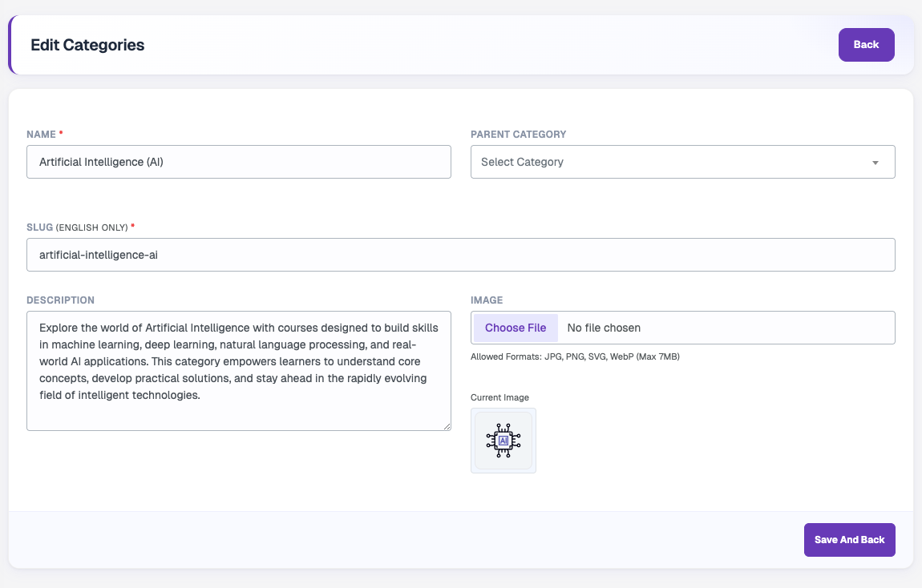Click the Back button
The width and height of the screenshot is (922, 588).
coord(866,45)
